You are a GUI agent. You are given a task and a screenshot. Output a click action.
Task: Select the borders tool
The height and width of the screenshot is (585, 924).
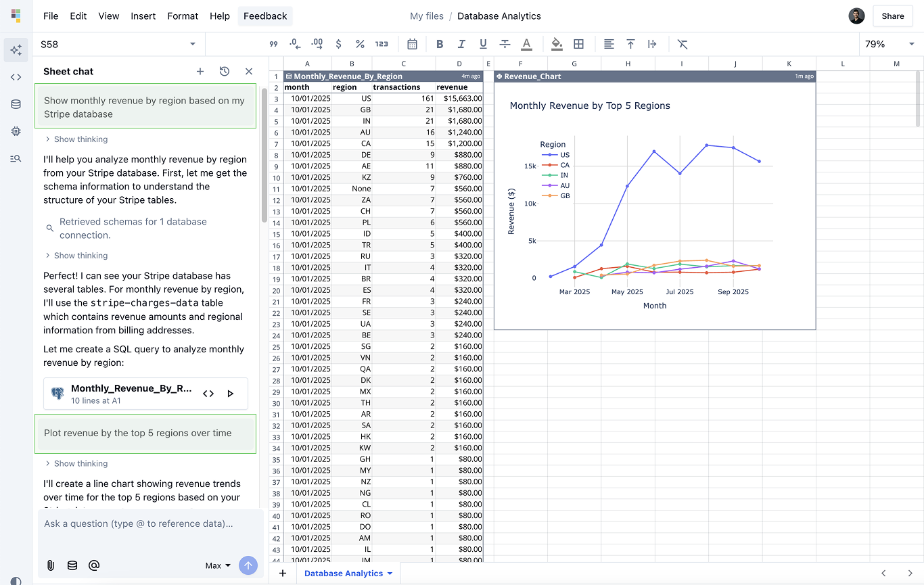point(578,43)
